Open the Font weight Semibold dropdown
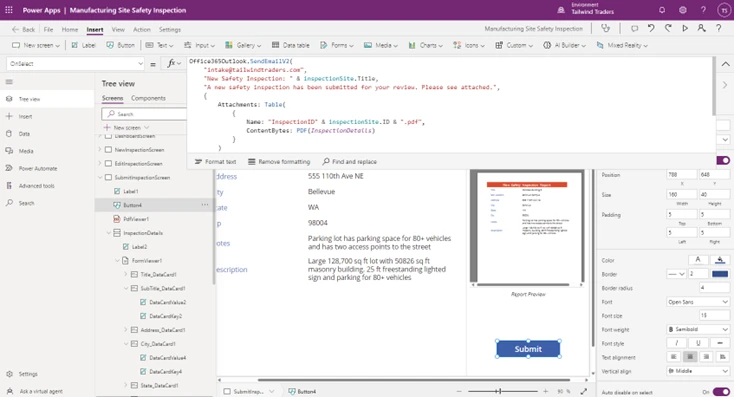 tap(697, 329)
